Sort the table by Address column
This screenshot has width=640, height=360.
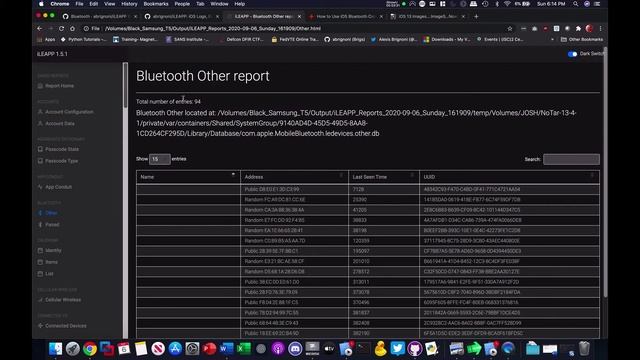coord(294,177)
